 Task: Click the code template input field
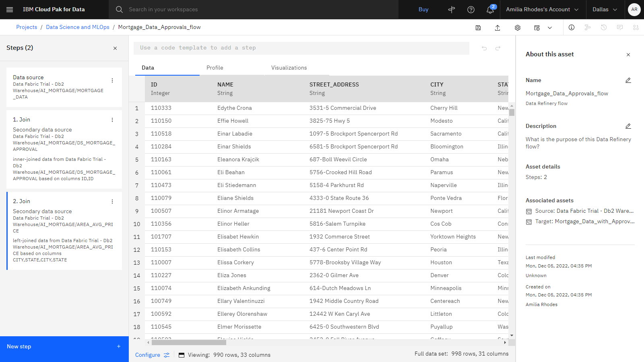301,48
